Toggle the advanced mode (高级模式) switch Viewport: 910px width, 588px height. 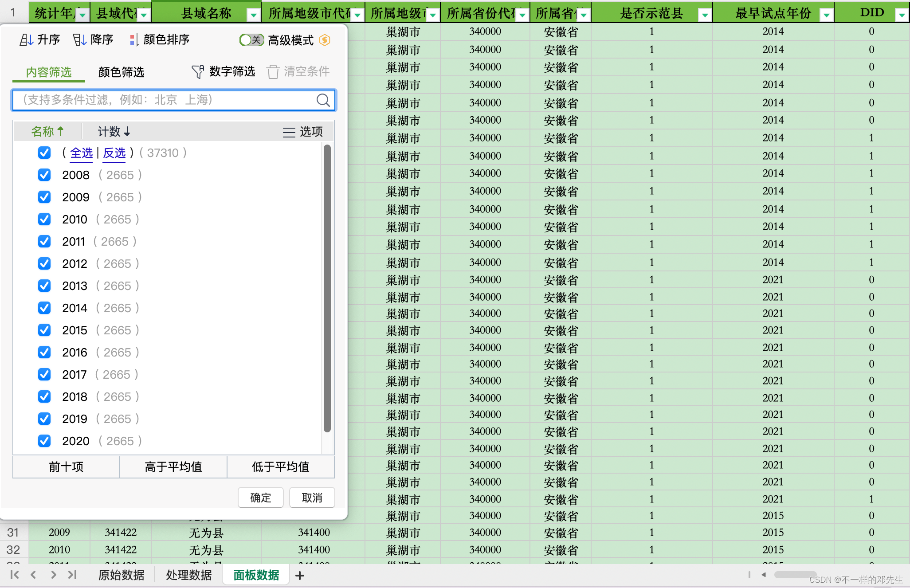[x=251, y=40]
